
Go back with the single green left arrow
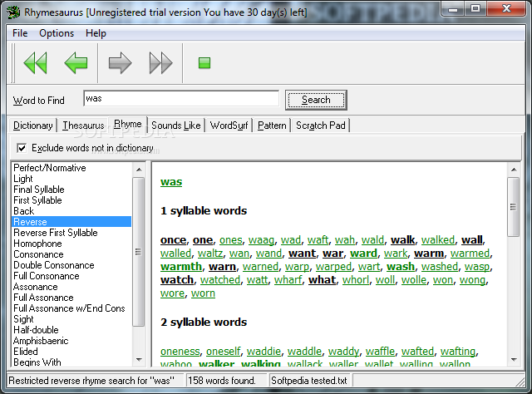coord(76,63)
